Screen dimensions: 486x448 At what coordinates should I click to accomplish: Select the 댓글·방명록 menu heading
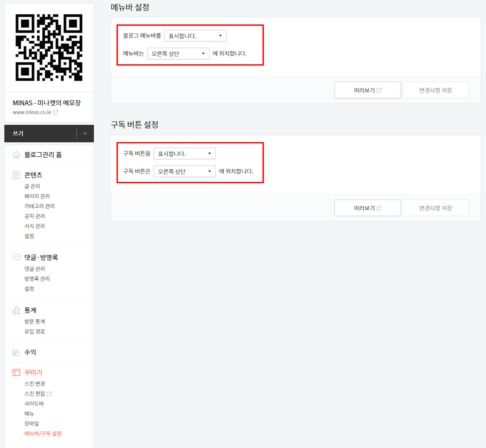click(x=41, y=257)
